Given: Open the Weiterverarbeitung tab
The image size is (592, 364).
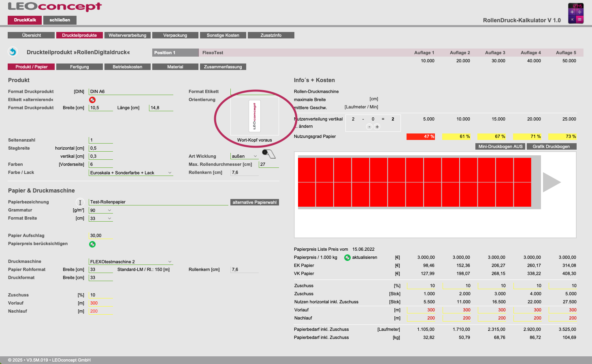Looking at the screenshot, I should tap(128, 35).
